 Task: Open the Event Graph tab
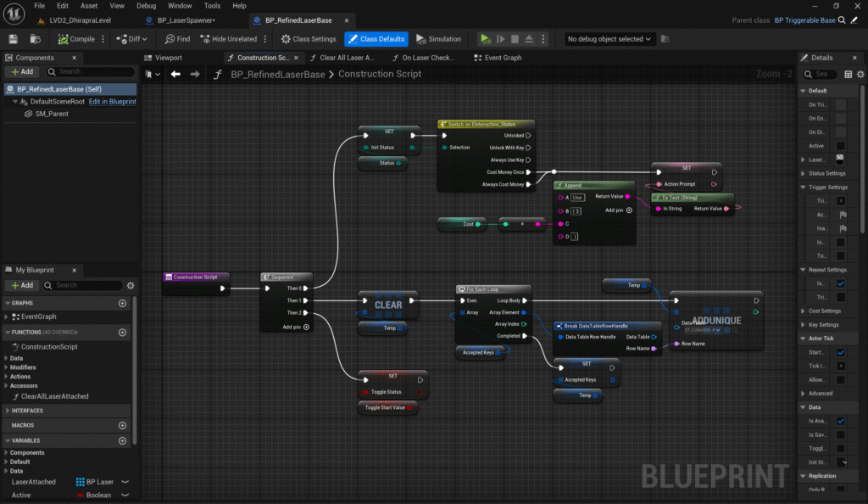click(498, 58)
